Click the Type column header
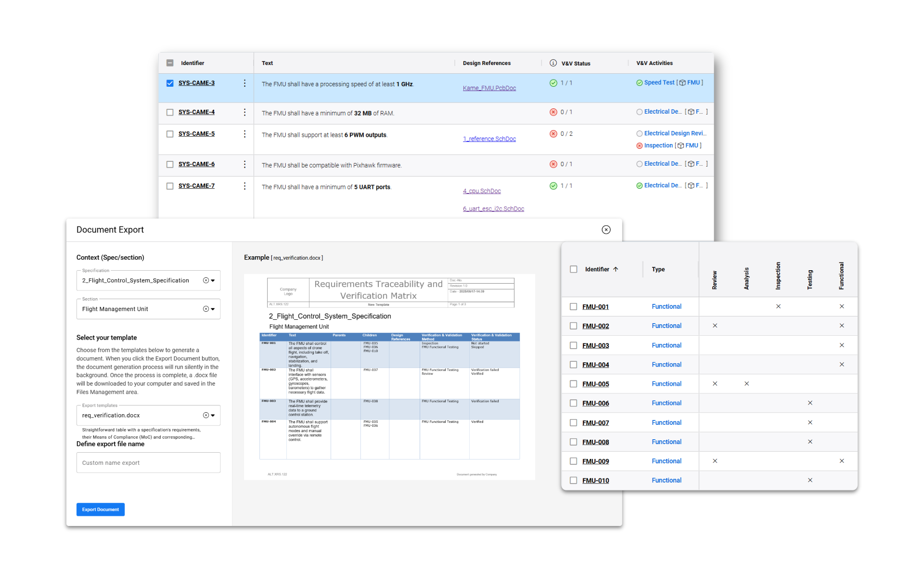The width and height of the screenshot is (924, 578). [658, 269]
